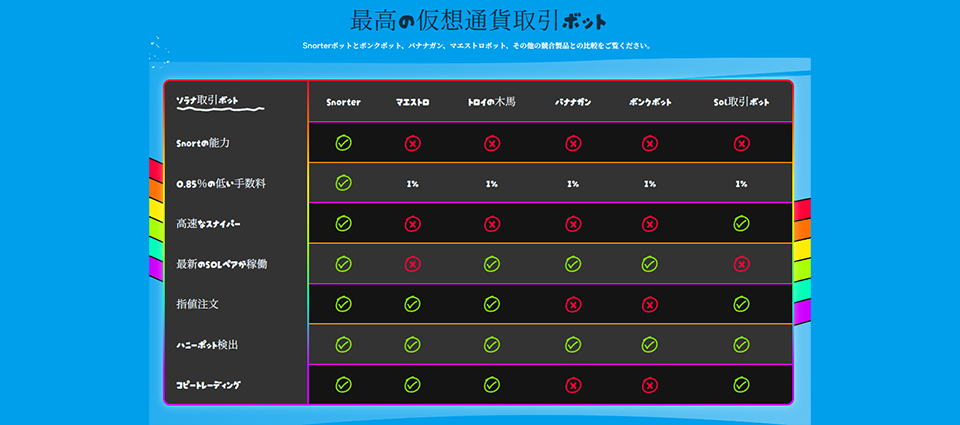Screen dimensions: 960x425
Task: Click バナナガン's check for ハニーポット検出
Action: (x=573, y=345)
